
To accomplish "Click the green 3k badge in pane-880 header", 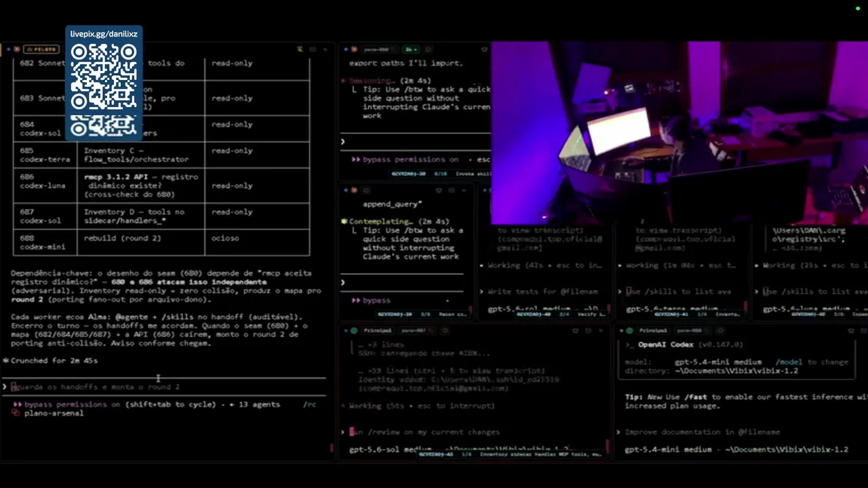I will point(410,49).
